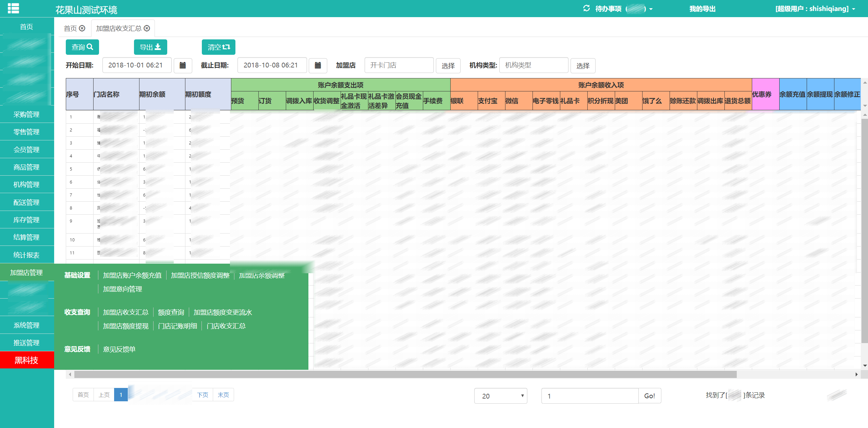
Task: Open 首页 in the left sidebar
Action: (x=27, y=27)
